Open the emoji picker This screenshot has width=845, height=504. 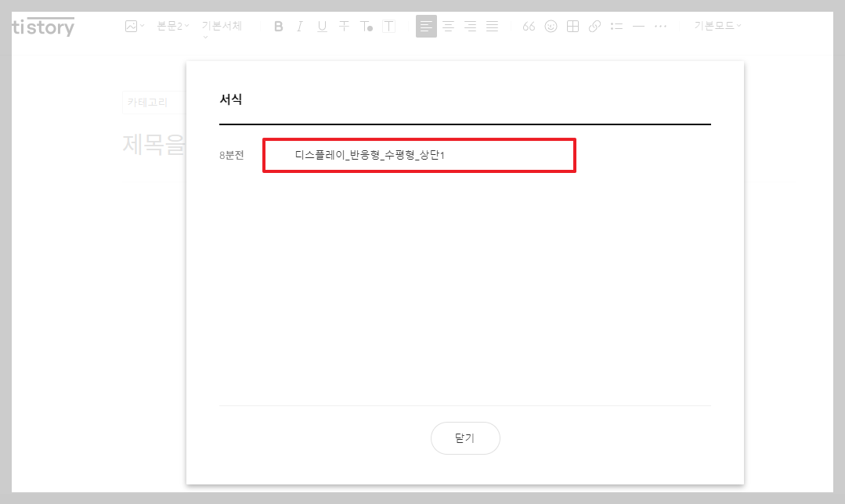551,26
